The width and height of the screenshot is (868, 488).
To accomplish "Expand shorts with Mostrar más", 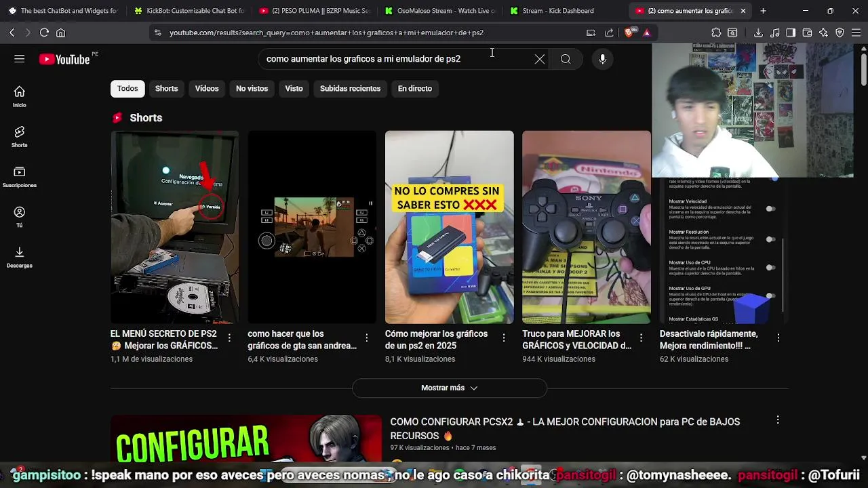I will (449, 388).
